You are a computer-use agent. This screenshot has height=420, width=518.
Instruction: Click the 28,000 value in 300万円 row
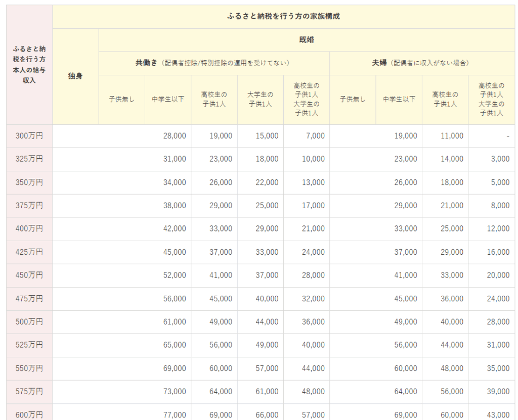(175, 136)
